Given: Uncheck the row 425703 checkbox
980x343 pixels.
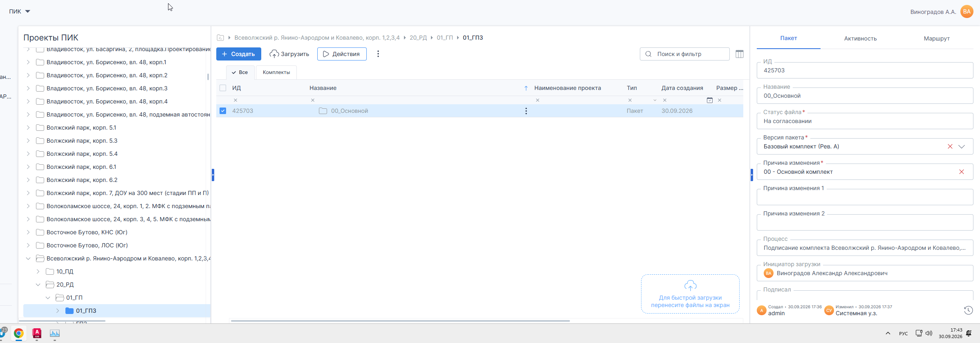Looking at the screenshot, I should (x=223, y=111).
